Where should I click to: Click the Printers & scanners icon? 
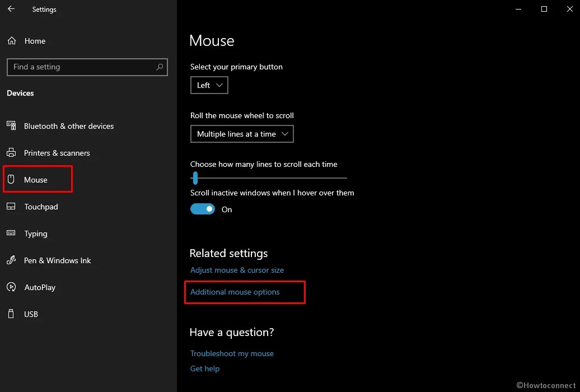11,153
